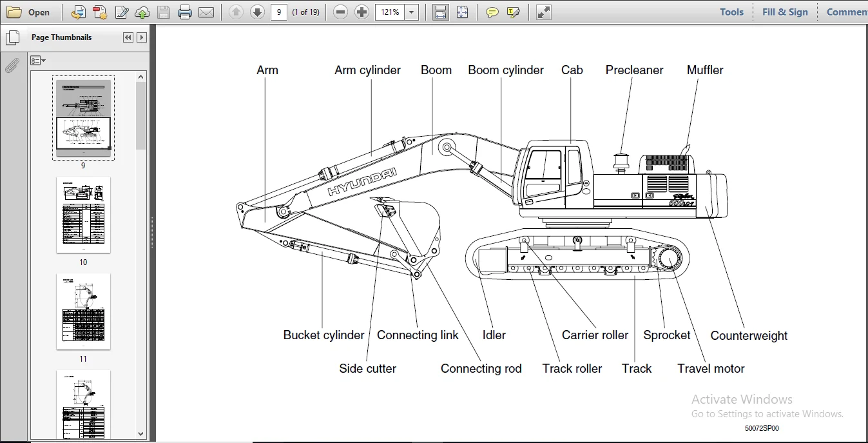Click the 'Connecting rod' label
This screenshot has width=868, height=443.
pos(481,369)
